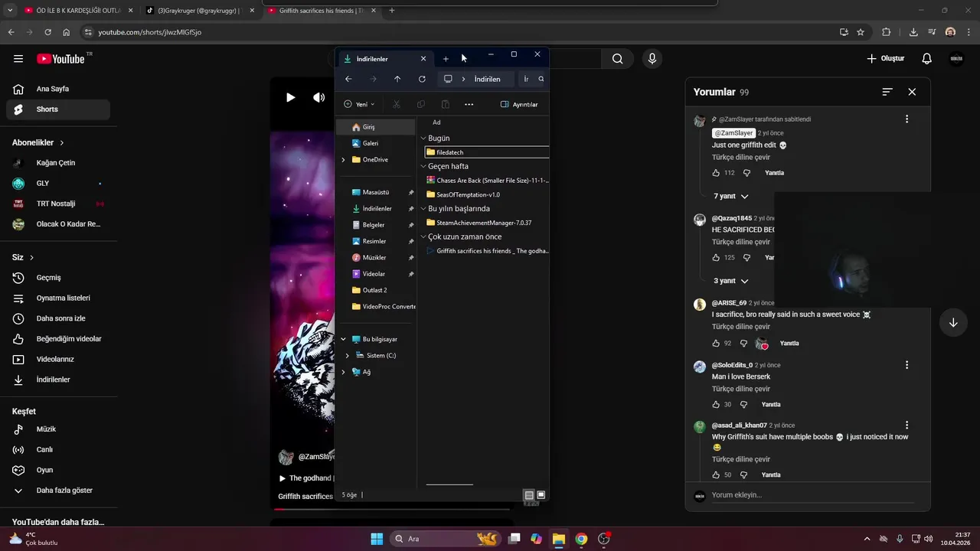
Task: Expand Abonelikler section chevron
Action: [62, 143]
